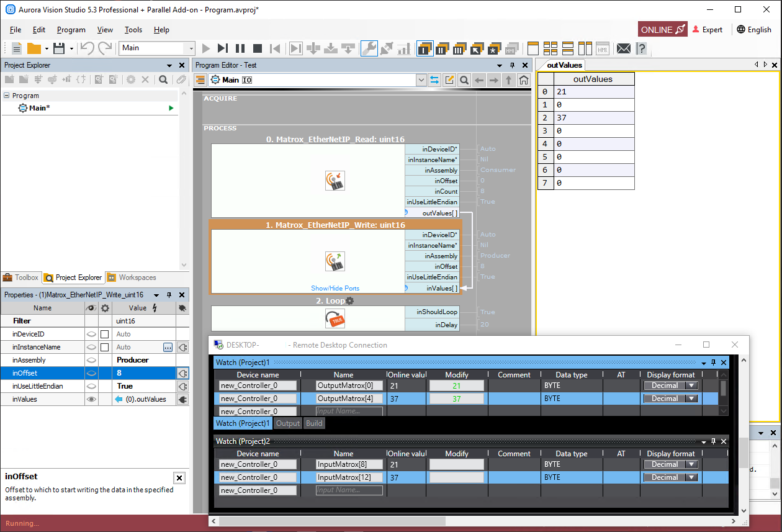Stop program execution
The image size is (782, 532).
(258, 48)
